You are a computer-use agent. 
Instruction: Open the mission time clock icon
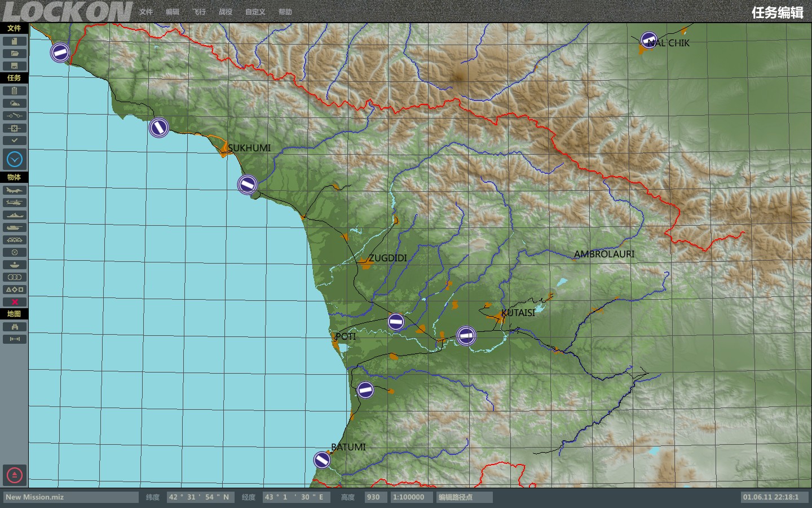pyautogui.click(x=14, y=159)
